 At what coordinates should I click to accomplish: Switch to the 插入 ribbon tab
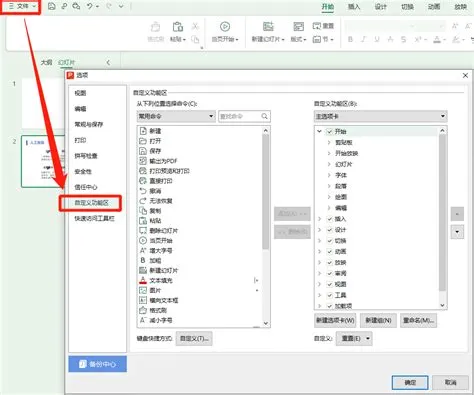coord(354,7)
